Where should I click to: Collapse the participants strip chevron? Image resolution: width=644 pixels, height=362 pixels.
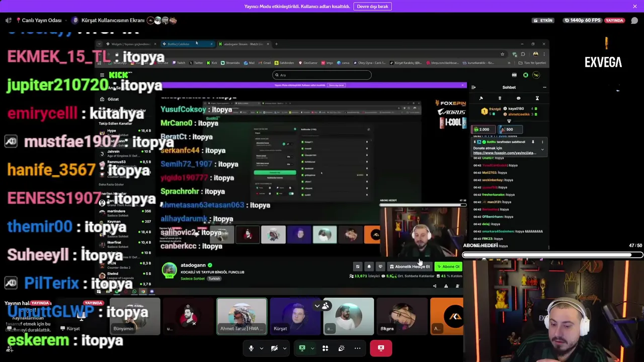[x=317, y=306]
